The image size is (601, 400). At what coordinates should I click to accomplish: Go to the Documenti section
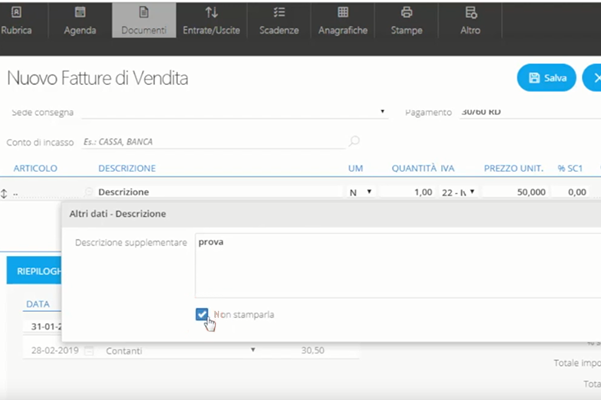click(143, 20)
